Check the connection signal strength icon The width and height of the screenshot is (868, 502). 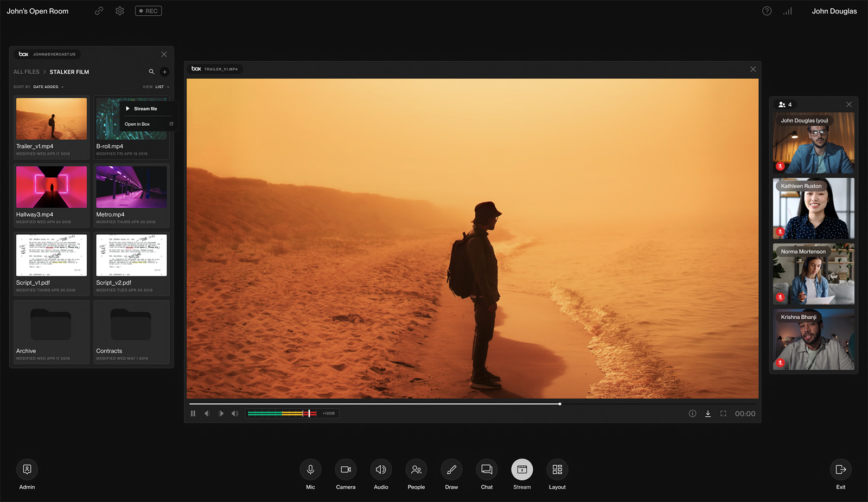coord(788,11)
